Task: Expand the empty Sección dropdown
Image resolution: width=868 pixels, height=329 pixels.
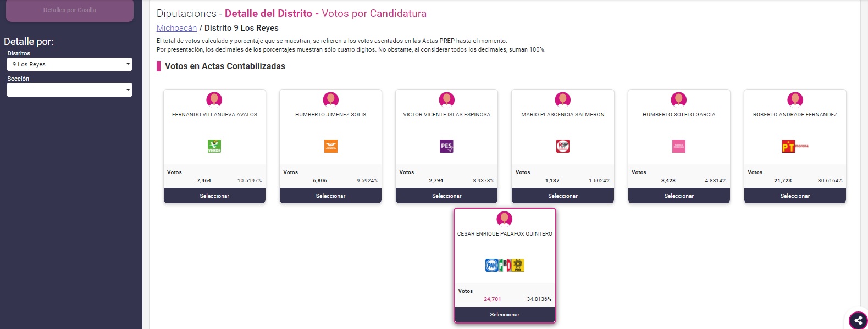Action: click(x=69, y=90)
